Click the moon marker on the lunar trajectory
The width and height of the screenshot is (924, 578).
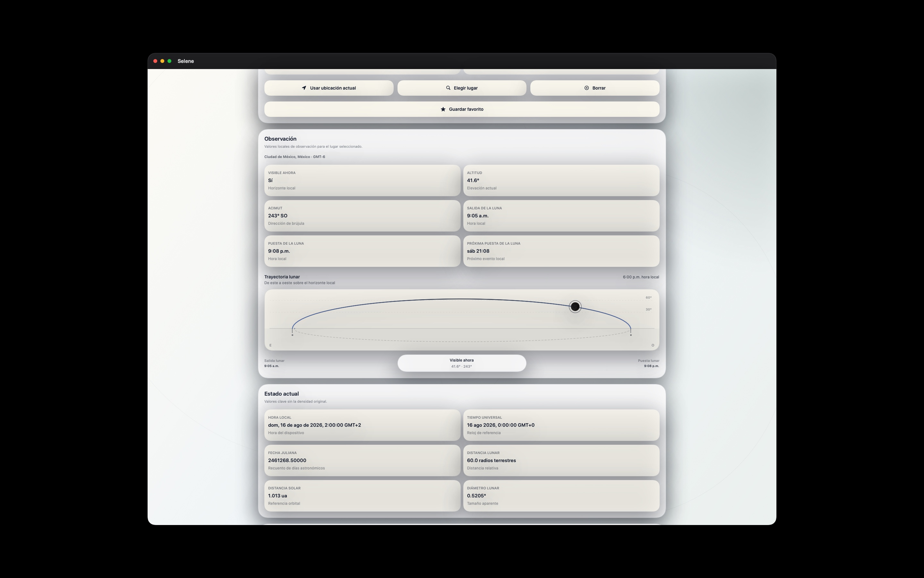coord(575,307)
